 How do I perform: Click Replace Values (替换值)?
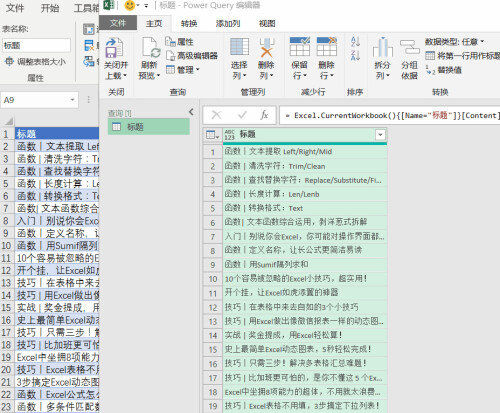tap(444, 70)
